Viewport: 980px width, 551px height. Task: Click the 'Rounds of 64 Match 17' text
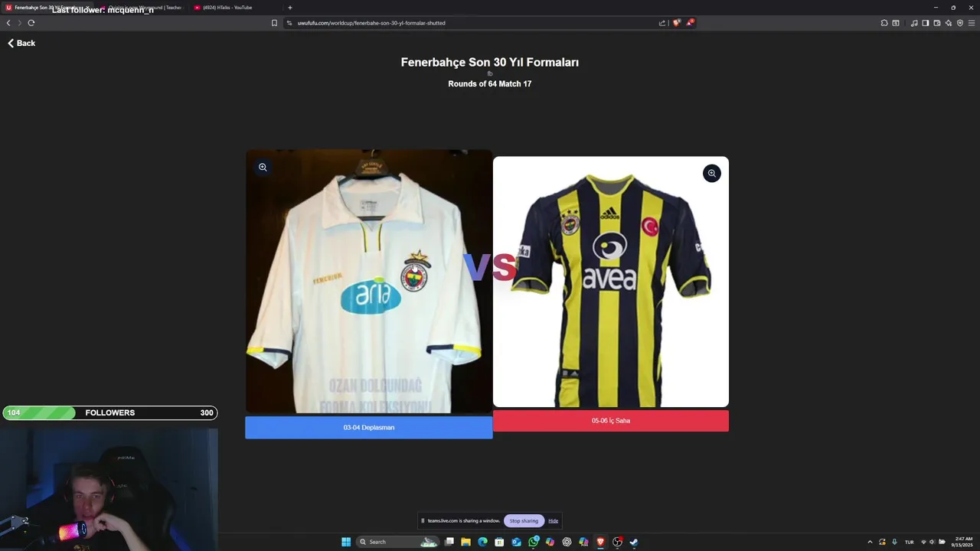point(490,83)
